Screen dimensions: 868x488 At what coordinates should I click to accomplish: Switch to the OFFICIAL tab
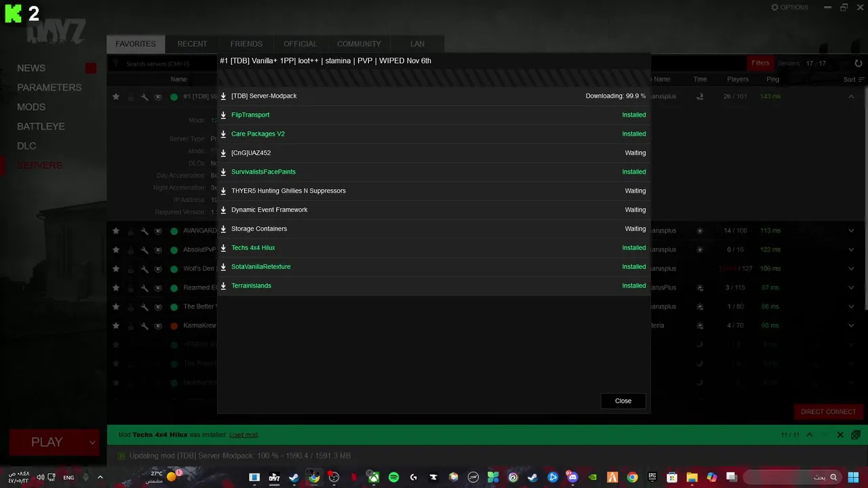click(x=300, y=44)
